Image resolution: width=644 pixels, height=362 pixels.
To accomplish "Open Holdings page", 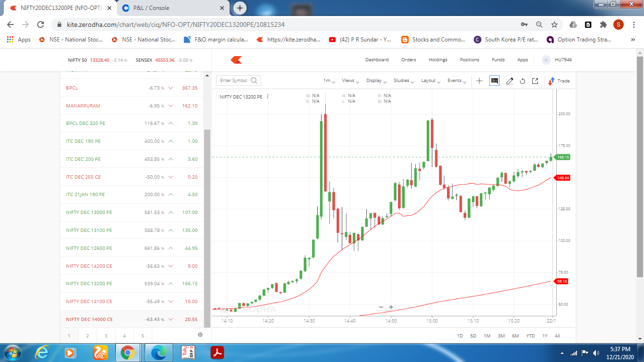I will tap(438, 60).
